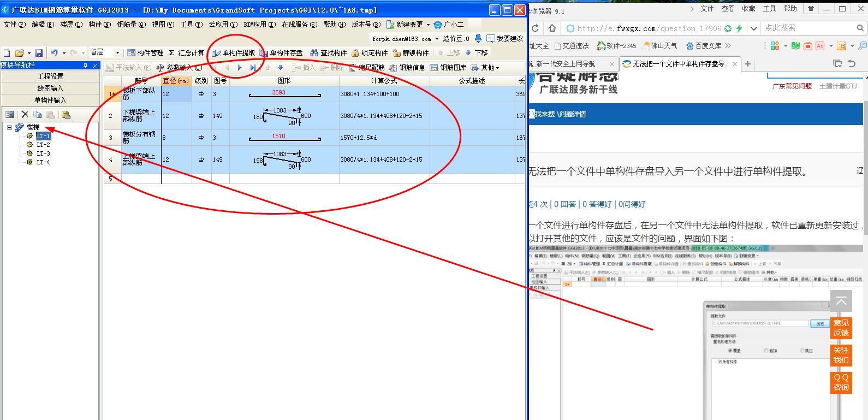
Task: Open the dropdown arrow next to Open folder
Action: (29, 53)
